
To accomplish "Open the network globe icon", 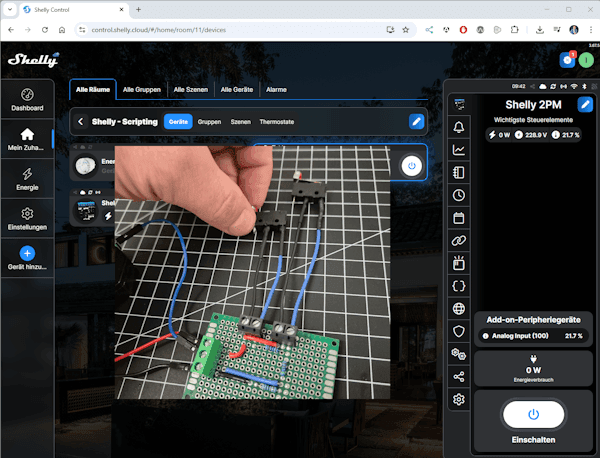I will click(459, 308).
